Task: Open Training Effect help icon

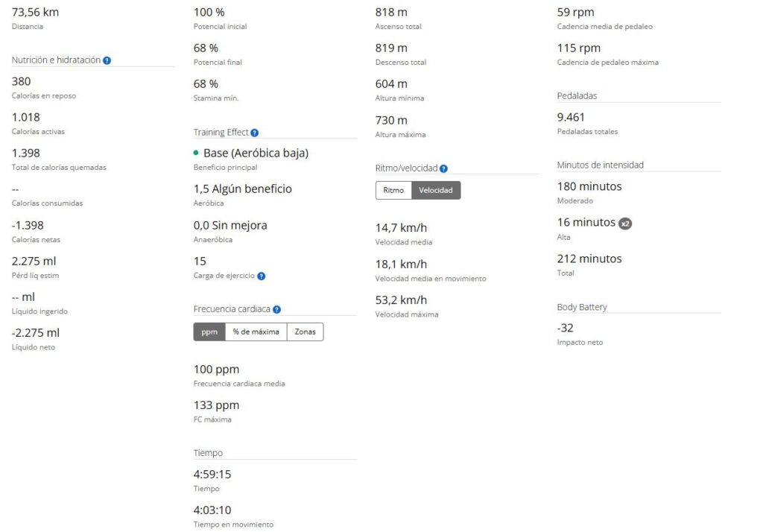Action: 255,133
